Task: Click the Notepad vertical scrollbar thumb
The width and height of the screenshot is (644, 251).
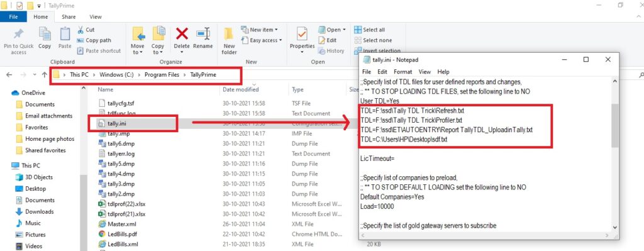Action: tap(614, 125)
